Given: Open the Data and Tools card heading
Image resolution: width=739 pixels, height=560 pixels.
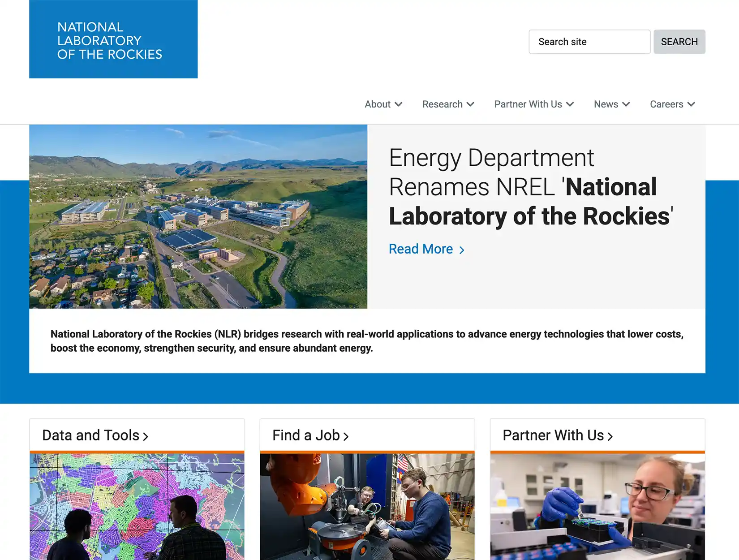Looking at the screenshot, I should [x=91, y=435].
